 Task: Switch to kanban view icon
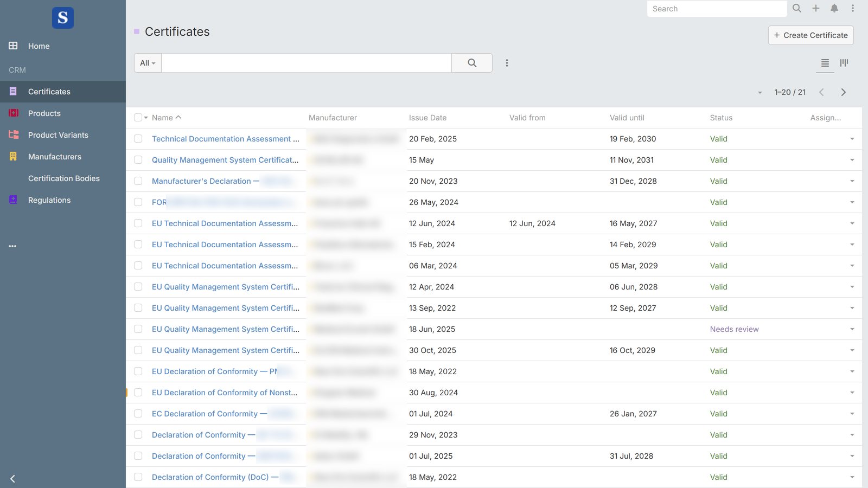coord(844,63)
